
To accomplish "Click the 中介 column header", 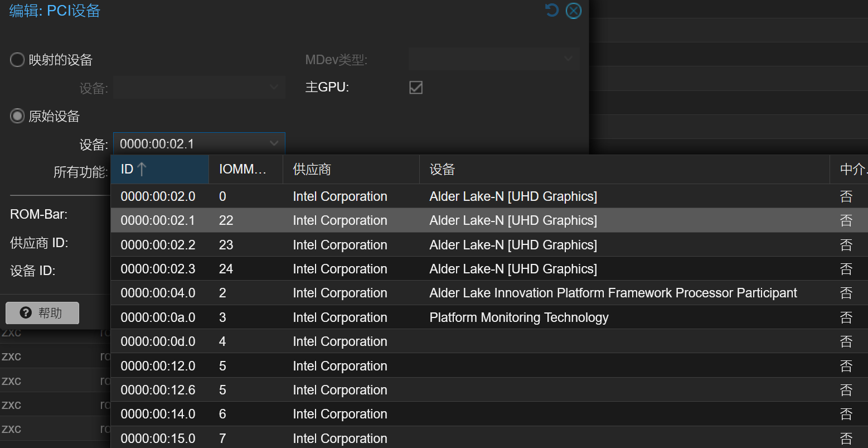I will tap(849, 170).
